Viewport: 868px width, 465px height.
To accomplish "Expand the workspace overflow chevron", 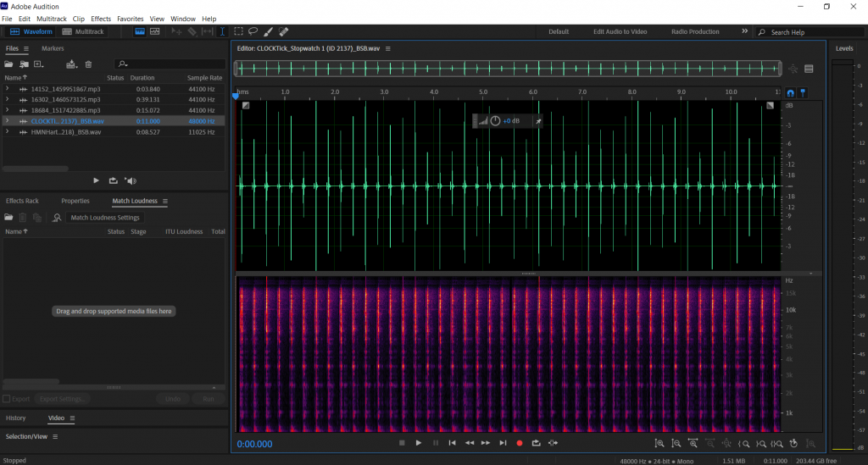I will point(744,31).
